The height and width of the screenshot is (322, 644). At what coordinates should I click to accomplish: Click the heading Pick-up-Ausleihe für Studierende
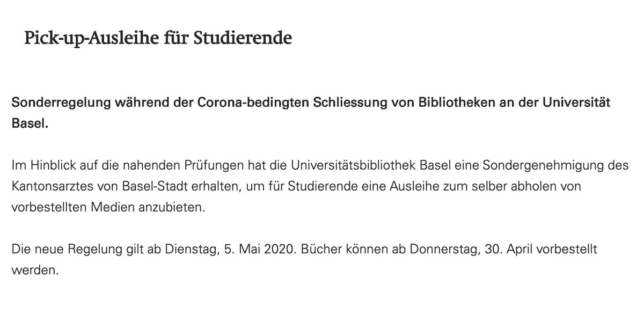pyautogui.click(x=158, y=39)
